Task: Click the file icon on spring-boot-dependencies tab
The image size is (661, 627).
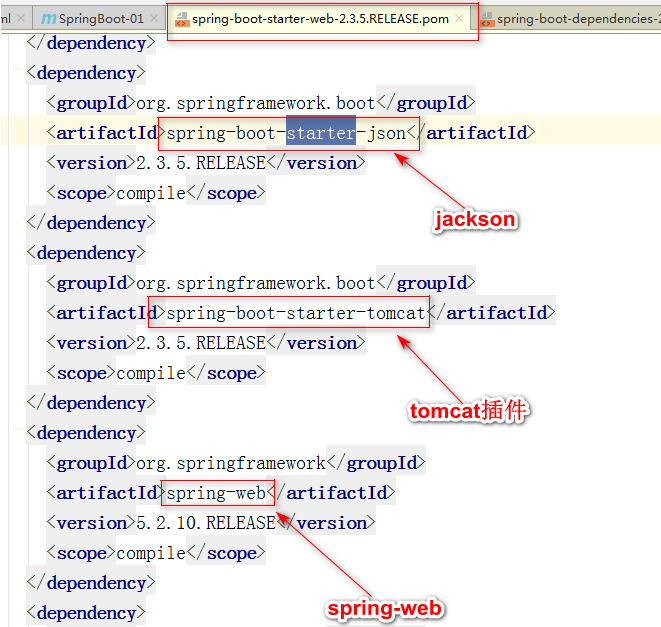Action: (x=487, y=19)
